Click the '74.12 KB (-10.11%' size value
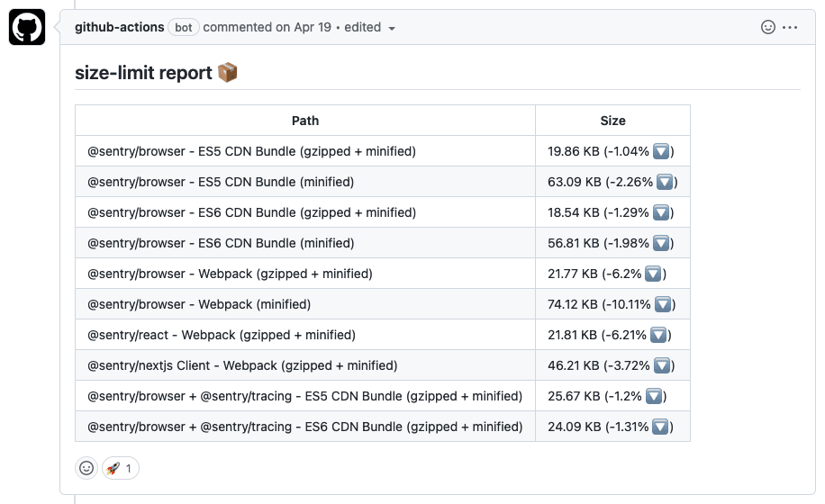 (599, 304)
